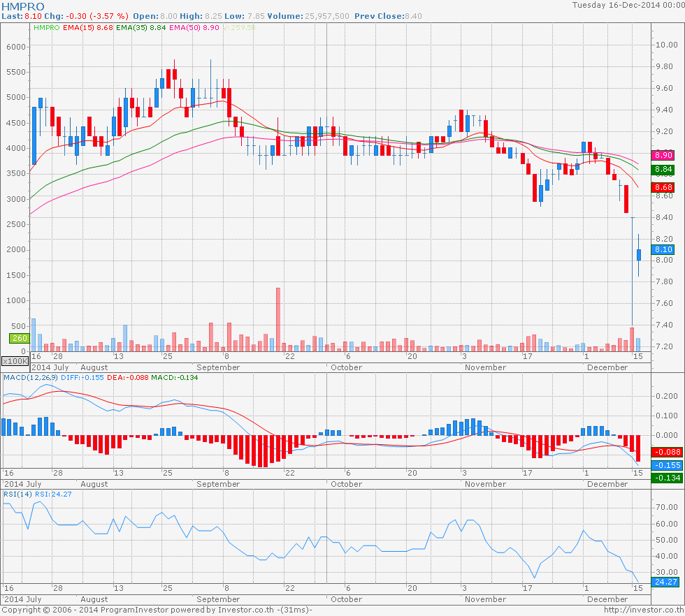Image resolution: width=685 pixels, height=616 pixels.
Task: Click the 'December' label on the price chart axis
Action: pyautogui.click(x=607, y=367)
